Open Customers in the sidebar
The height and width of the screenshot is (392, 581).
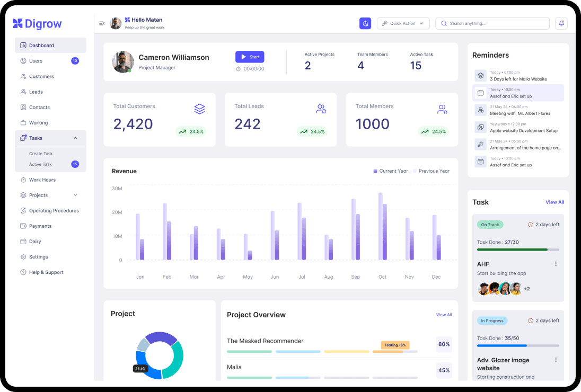41,77
